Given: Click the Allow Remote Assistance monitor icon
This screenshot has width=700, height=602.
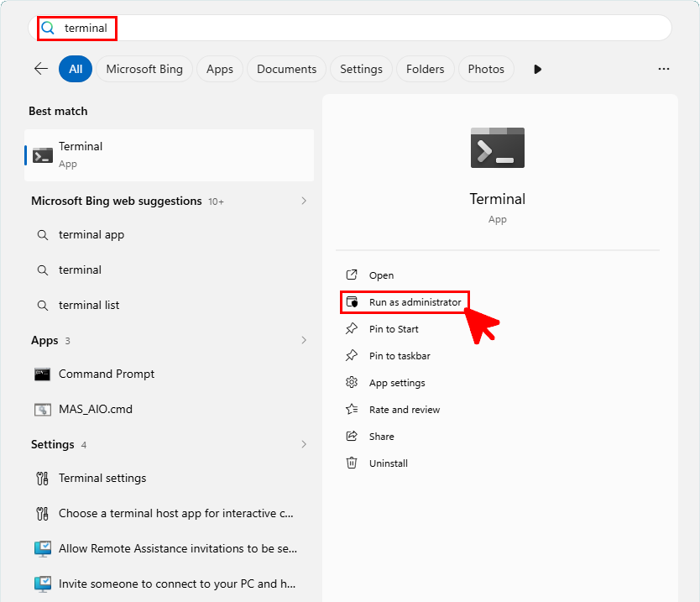Looking at the screenshot, I should [43, 549].
